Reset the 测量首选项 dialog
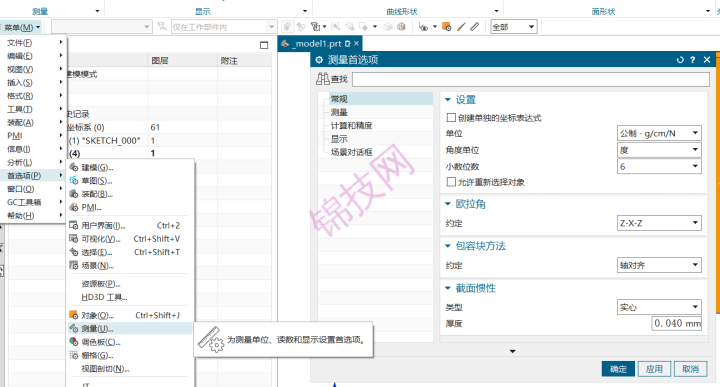 click(x=680, y=60)
